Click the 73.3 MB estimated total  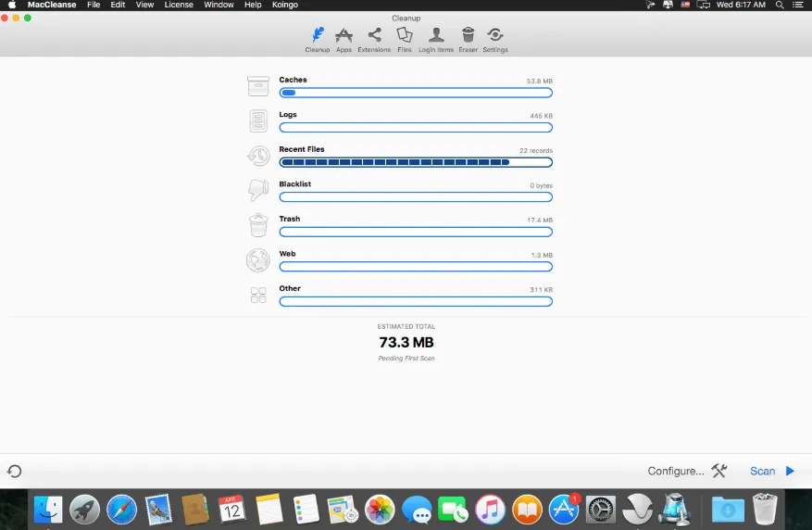406,343
